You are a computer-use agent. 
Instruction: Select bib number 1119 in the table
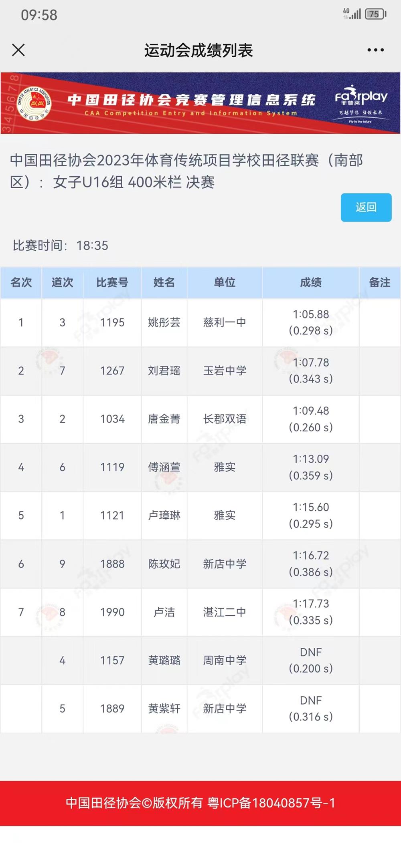coord(112,467)
